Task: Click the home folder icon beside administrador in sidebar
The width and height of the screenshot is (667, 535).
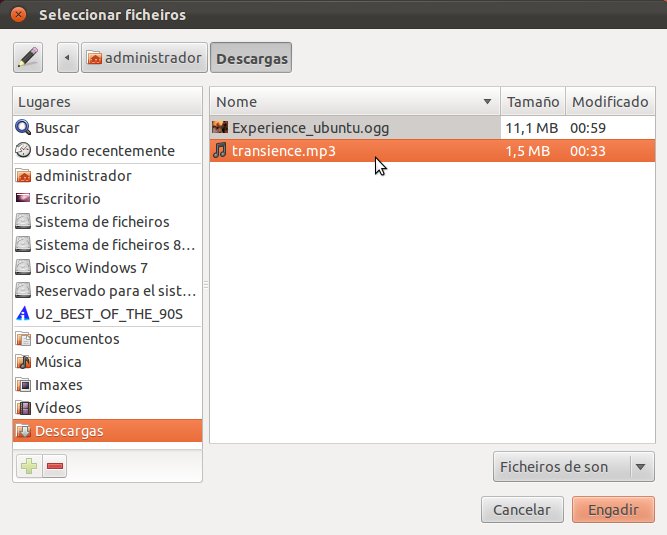Action: point(23,175)
